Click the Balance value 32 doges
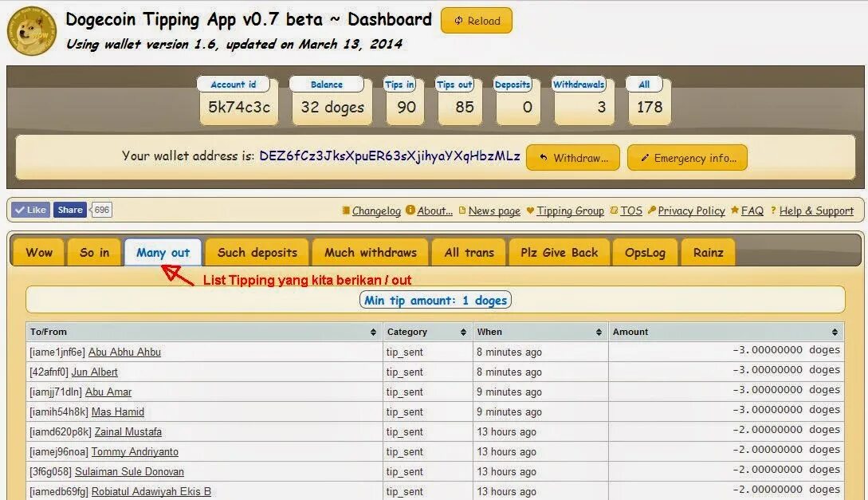Image resolution: width=868 pixels, height=500 pixels. click(x=332, y=108)
